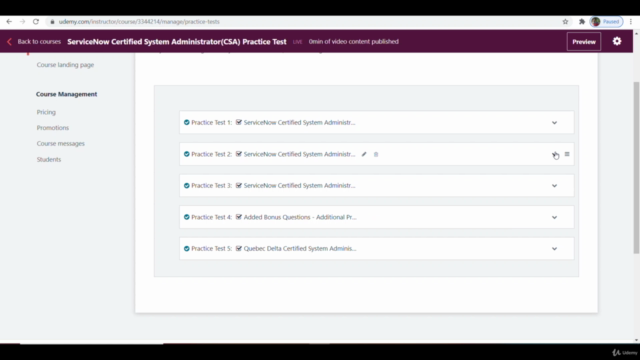Click published check icon for Practice Test 5
This screenshot has width=640, height=360.
click(187, 249)
